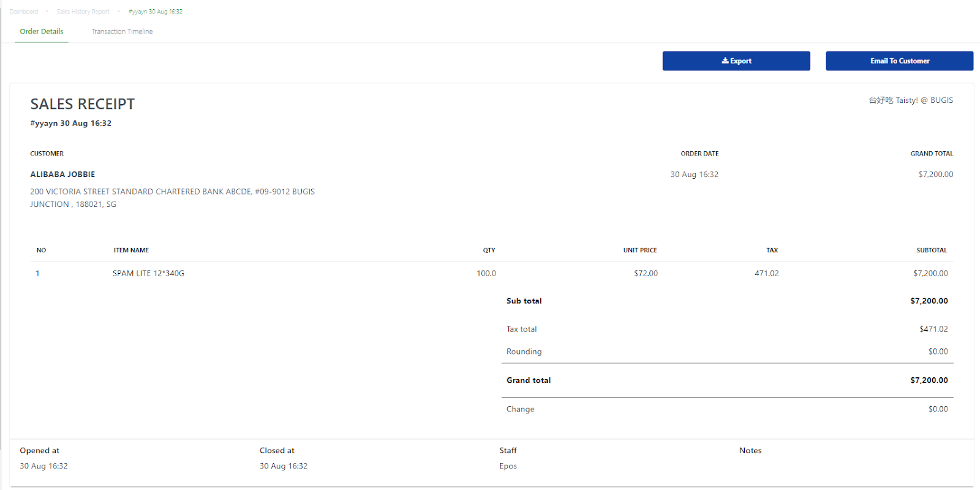Click the #yyayn 30 Aug 16:32 breadcrumb
This screenshot has width=980, height=490.
[x=156, y=12]
